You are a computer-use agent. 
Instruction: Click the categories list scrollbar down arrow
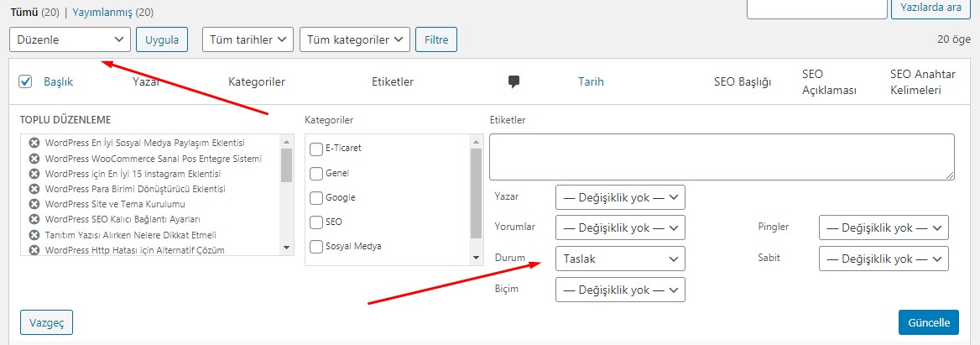click(476, 258)
